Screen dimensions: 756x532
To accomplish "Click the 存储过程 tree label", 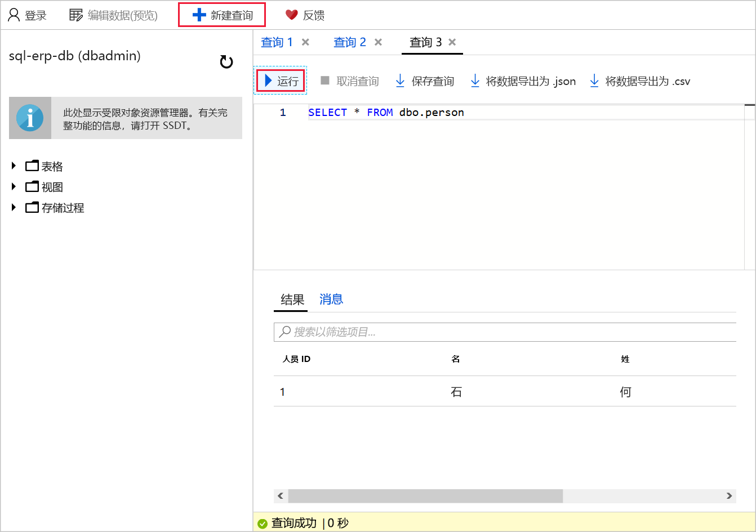I will (63, 208).
